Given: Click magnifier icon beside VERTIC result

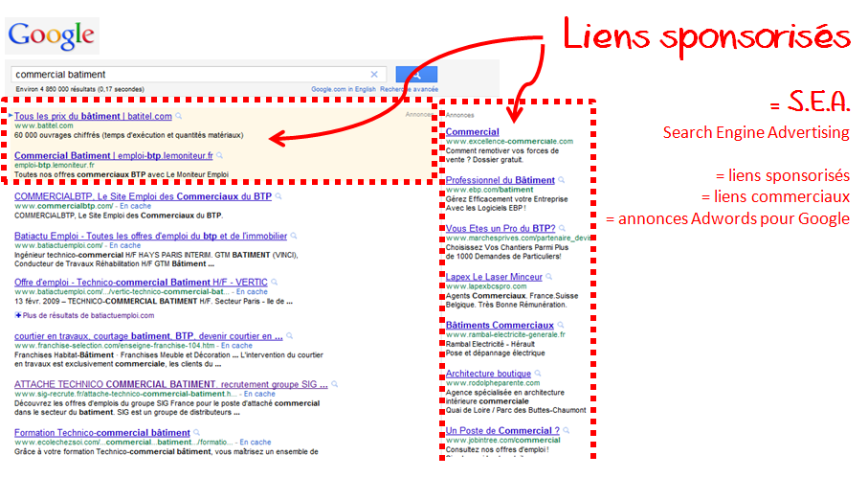Looking at the screenshot, I should tap(274, 283).
